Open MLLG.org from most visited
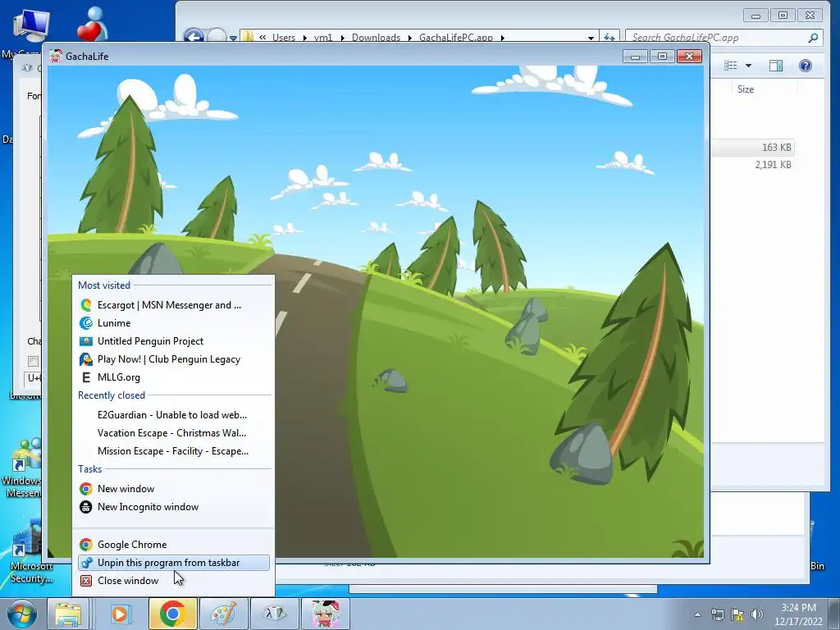840x630 pixels. point(174,377)
